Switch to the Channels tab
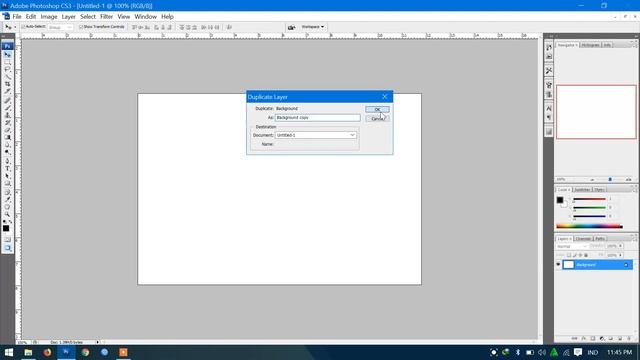Screen dimensions: 640x360 tap(583, 239)
